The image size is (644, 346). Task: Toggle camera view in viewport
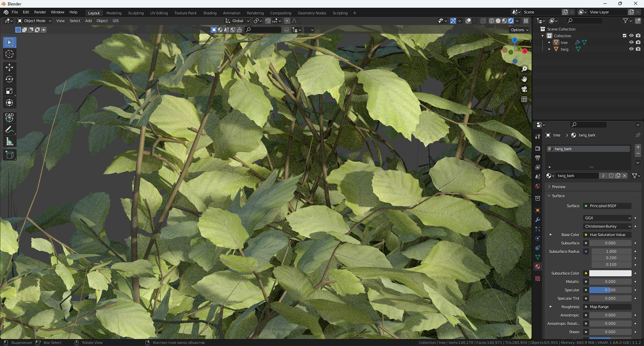click(524, 89)
